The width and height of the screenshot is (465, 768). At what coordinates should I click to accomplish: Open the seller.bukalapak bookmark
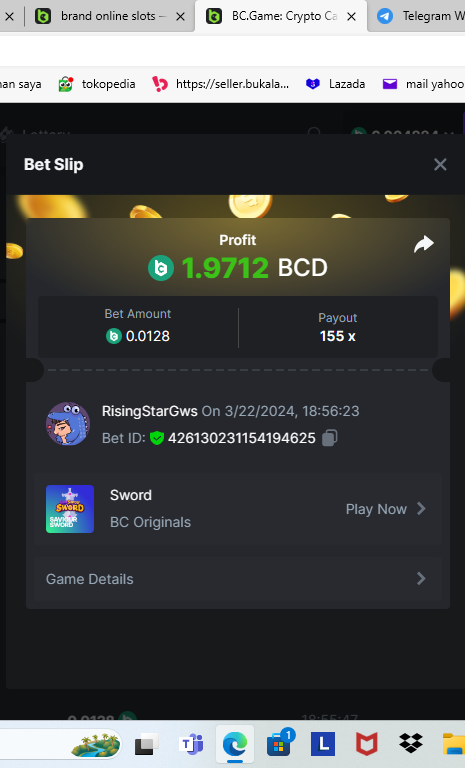220,84
